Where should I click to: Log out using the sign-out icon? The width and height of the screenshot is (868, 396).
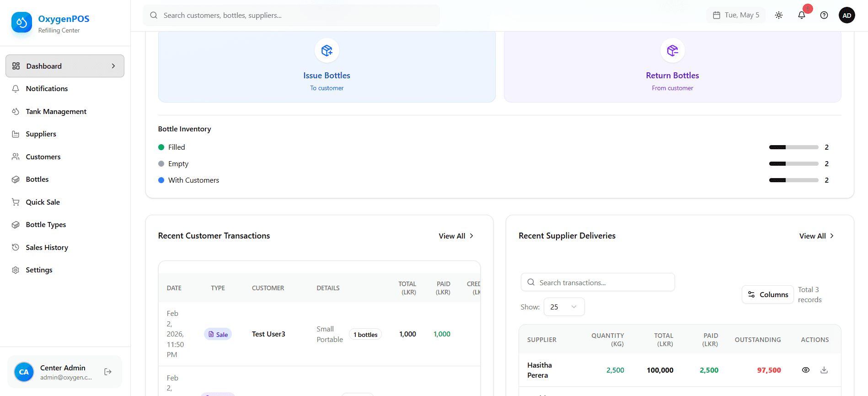click(108, 372)
